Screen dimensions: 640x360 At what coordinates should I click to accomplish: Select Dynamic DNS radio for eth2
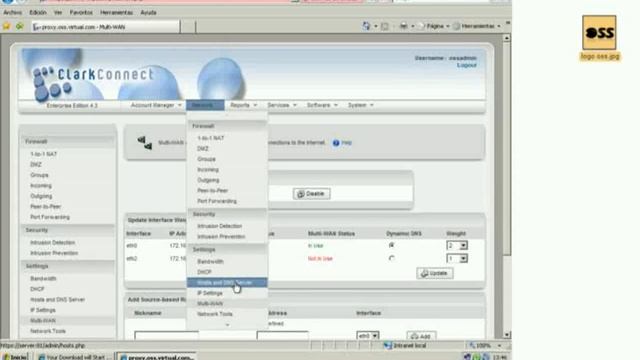click(x=391, y=258)
